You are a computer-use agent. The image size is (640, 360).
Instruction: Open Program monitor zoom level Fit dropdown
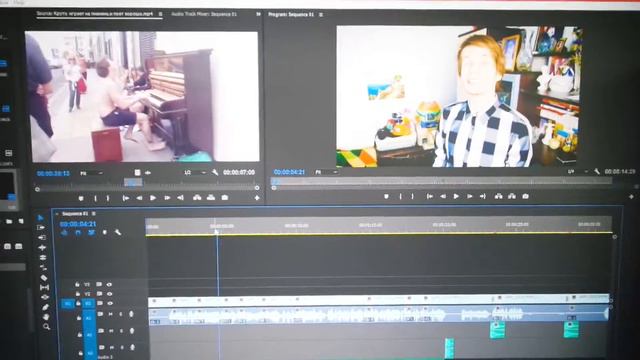[x=326, y=172]
